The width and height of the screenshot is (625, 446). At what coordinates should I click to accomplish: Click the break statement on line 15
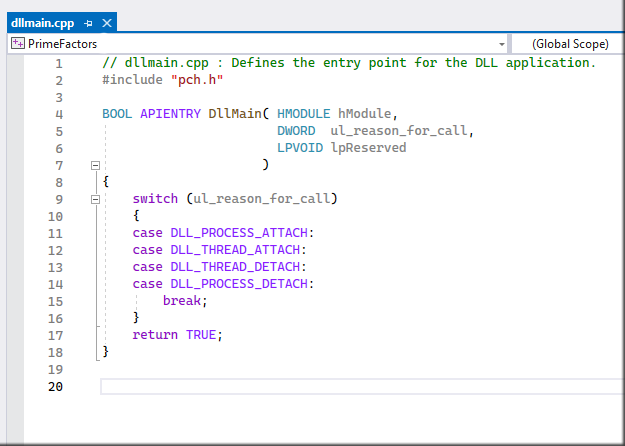point(182,301)
